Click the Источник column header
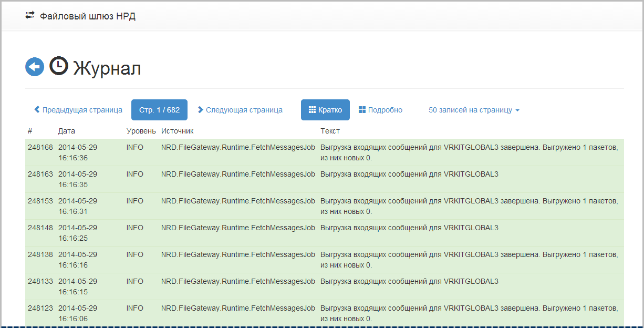The height and width of the screenshot is (328, 644). click(x=178, y=131)
